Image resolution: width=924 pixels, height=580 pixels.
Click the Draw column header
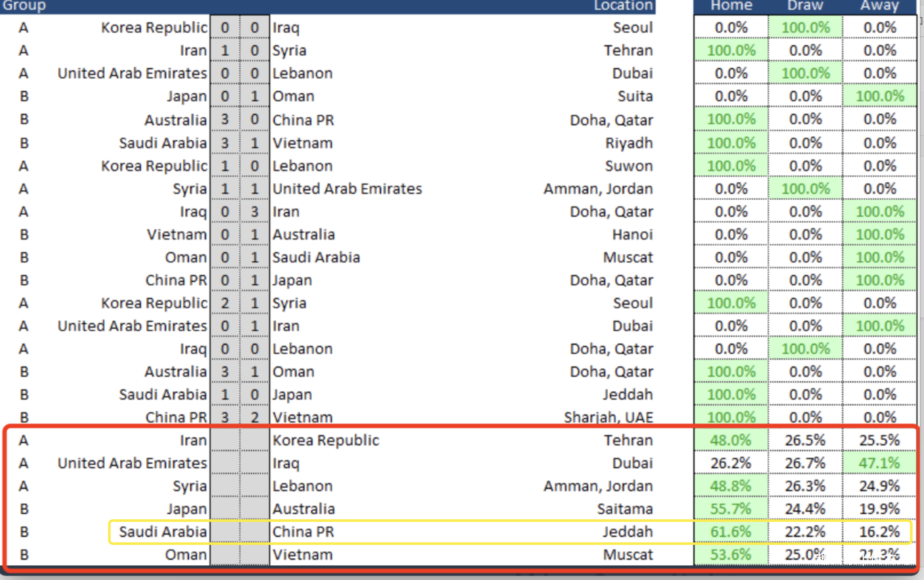pos(805,5)
